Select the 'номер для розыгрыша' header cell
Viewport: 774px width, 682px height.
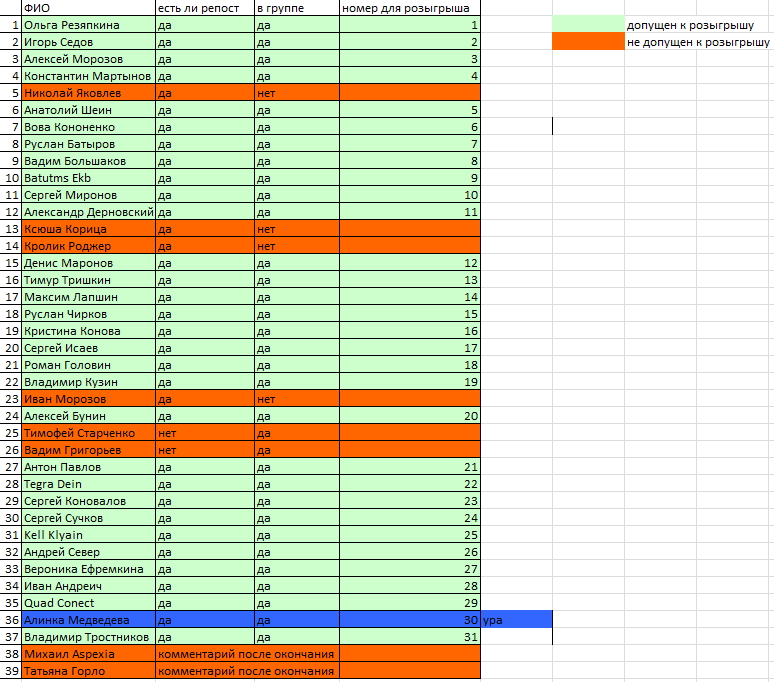[x=410, y=8]
